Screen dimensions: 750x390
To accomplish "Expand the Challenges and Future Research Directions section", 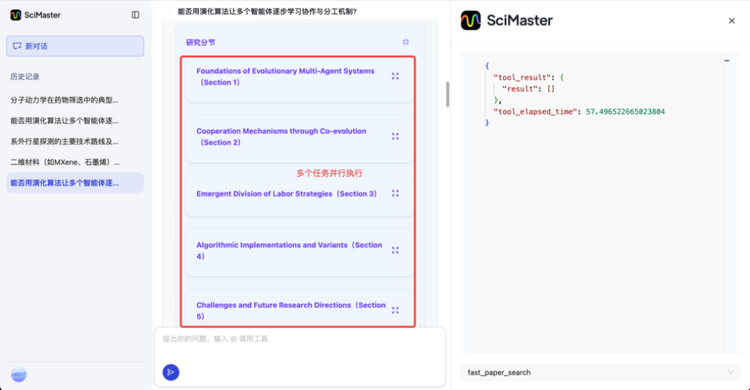I will pyautogui.click(x=395, y=310).
